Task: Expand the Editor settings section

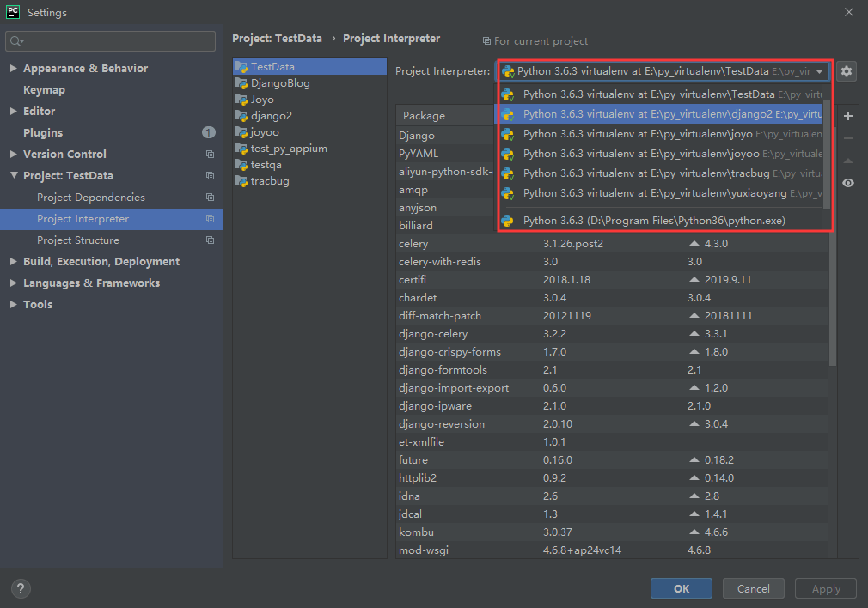Action: pos(13,111)
